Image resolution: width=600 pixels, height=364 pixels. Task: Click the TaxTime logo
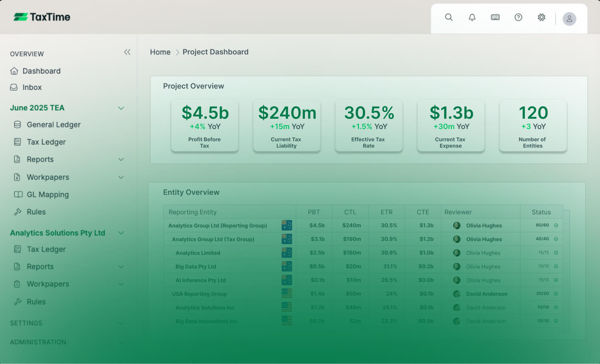(x=42, y=17)
